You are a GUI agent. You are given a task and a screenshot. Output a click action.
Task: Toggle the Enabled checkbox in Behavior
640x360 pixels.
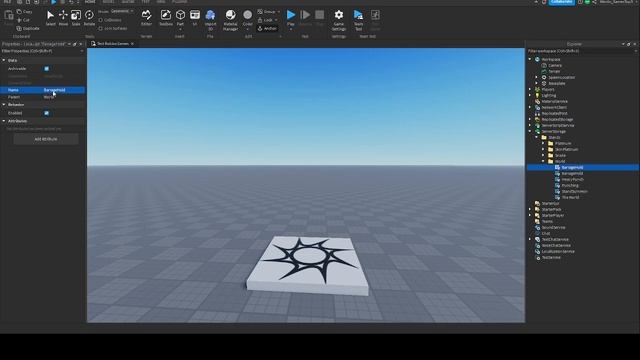[47, 113]
